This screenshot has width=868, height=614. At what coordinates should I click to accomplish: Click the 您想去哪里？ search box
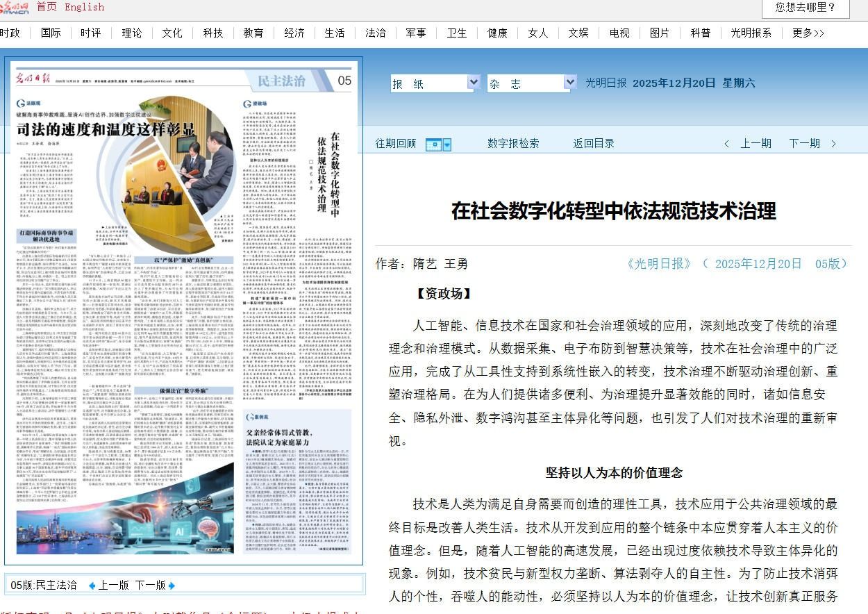pyautogui.click(x=805, y=8)
